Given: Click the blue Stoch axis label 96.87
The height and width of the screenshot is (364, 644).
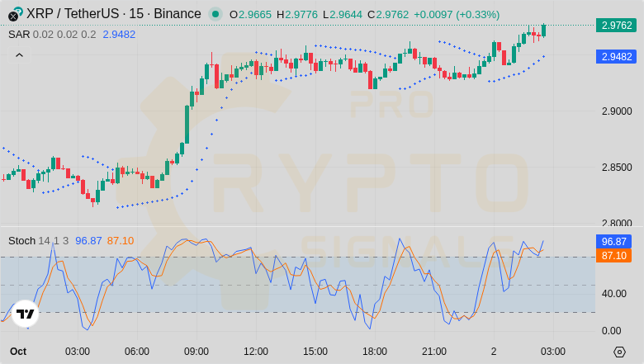Looking at the screenshot, I should pyautogui.click(x=613, y=241).
